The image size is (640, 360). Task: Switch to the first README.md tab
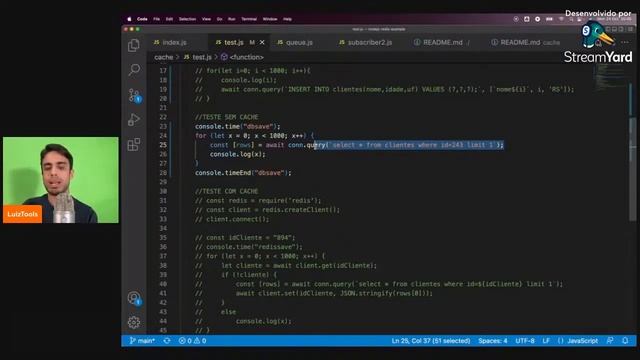pos(441,42)
